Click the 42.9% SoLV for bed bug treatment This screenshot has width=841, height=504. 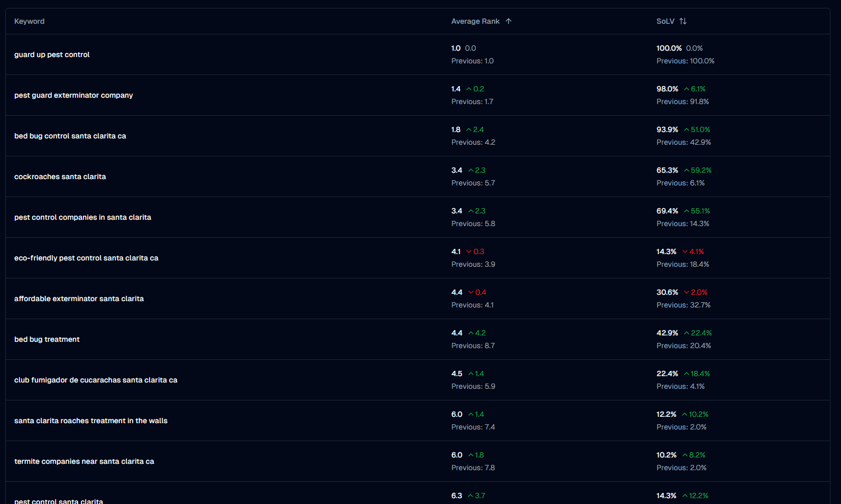click(x=667, y=333)
